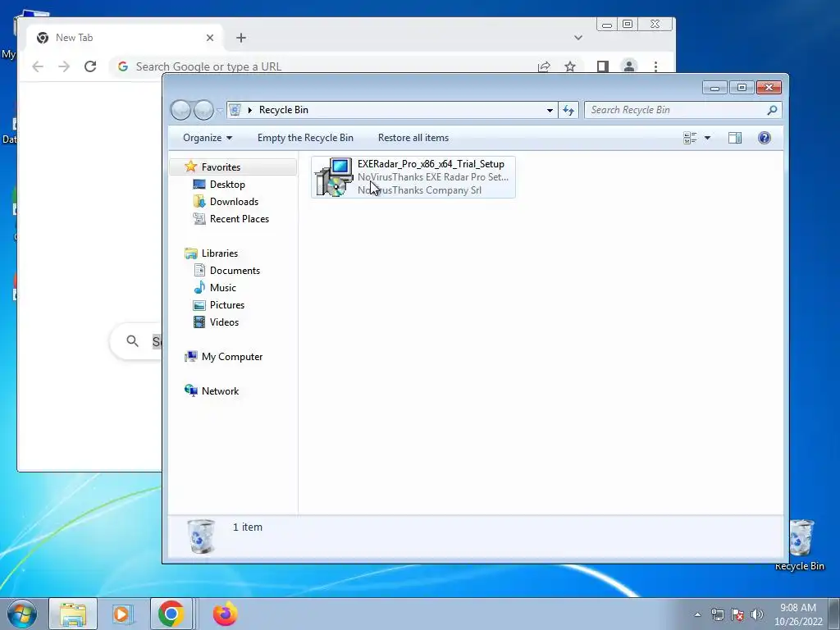Click the volume speaker tray icon

pos(757,614)
